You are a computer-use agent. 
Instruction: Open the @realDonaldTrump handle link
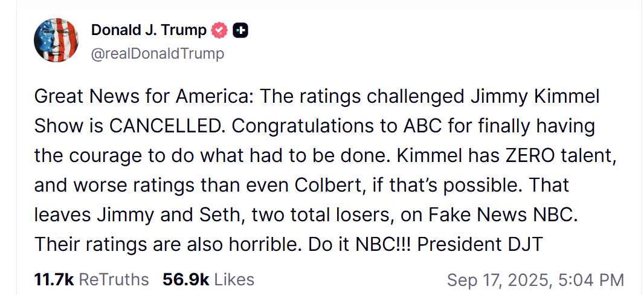coord(157,53)
